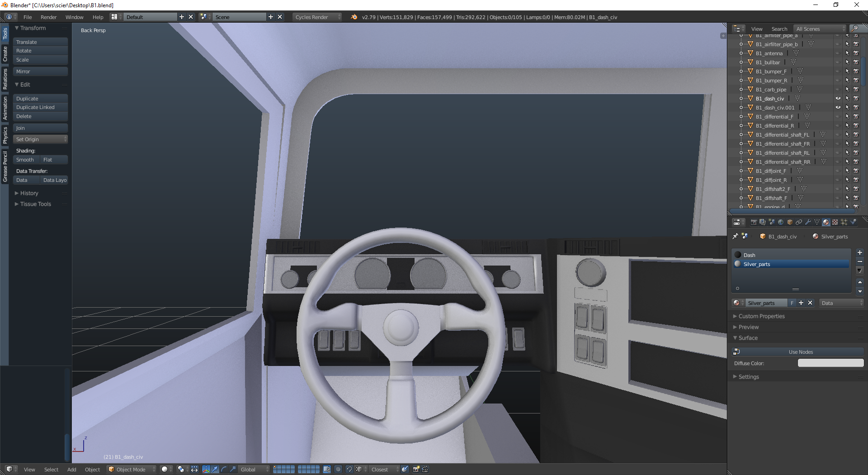Click the OpenGL render animation clapper icon

(x=425, y=469)
